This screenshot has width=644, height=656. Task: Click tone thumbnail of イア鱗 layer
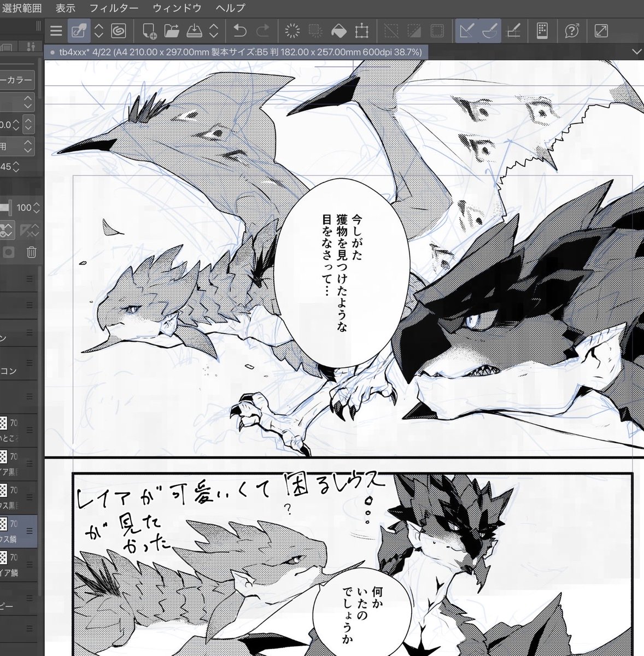click(3, 558)
